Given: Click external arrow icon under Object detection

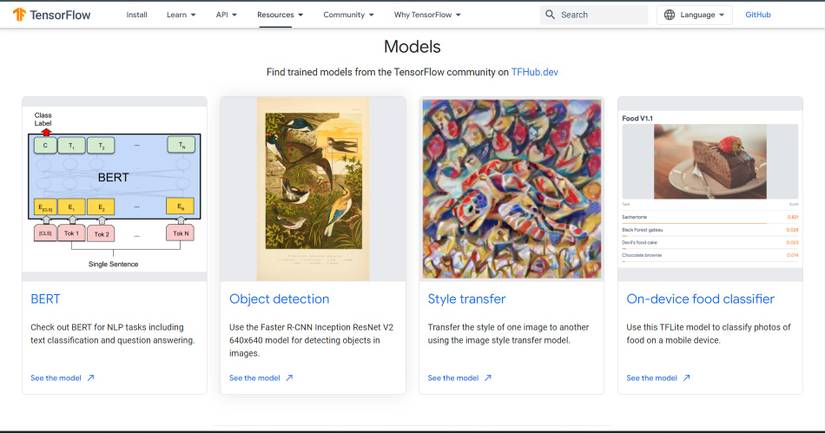Looking at the screenshot, I should pos(289,378).
